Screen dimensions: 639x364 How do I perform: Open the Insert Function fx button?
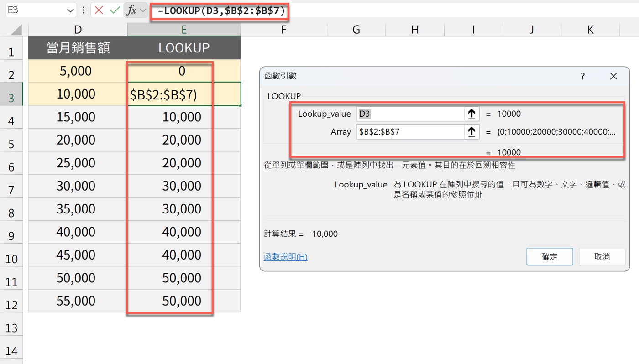[131, 10]
